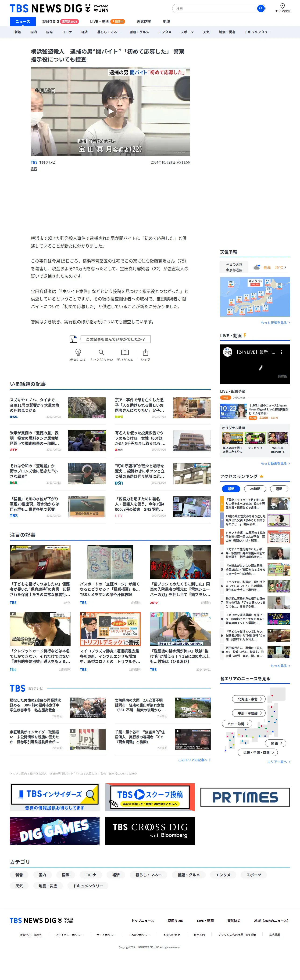The image size is (300, 980).
Task: Select the 最新 ranking filter
Action: (x=231, y=489)
